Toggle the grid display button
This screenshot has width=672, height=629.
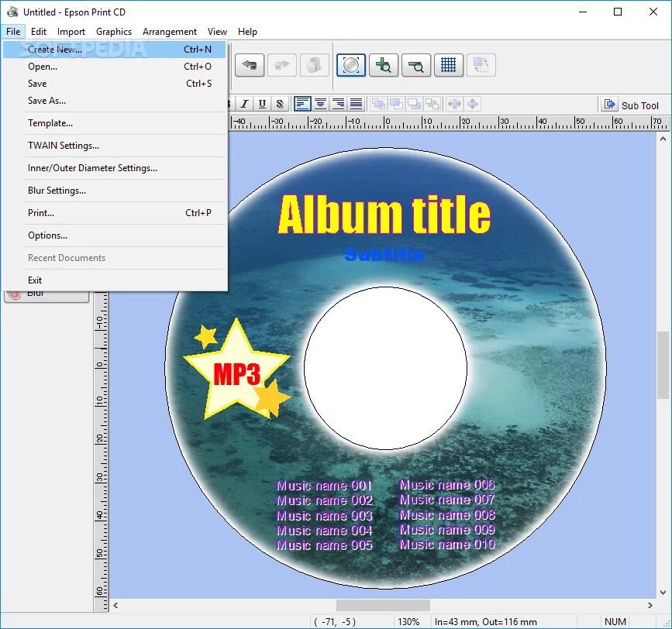click(x=449, y=65)
